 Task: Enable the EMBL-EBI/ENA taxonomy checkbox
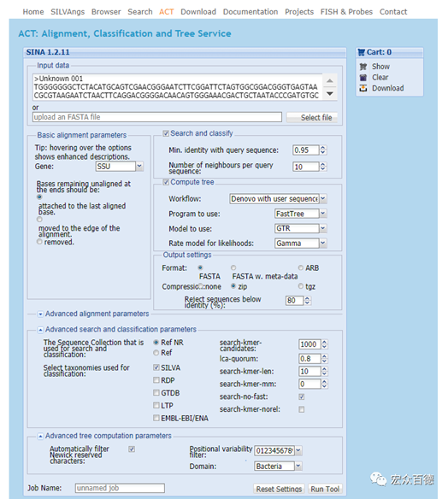[156, 418]
